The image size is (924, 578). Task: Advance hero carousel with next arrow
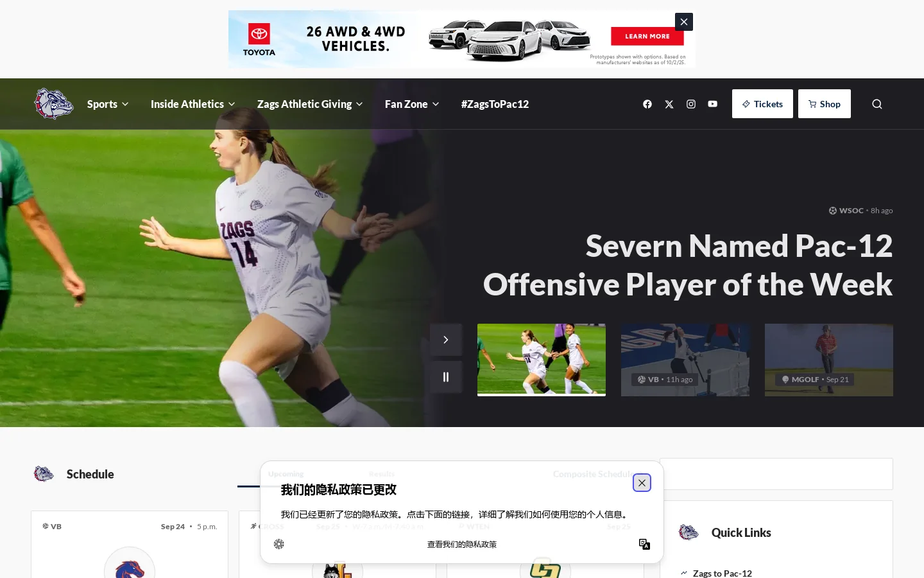click(446, 340)
